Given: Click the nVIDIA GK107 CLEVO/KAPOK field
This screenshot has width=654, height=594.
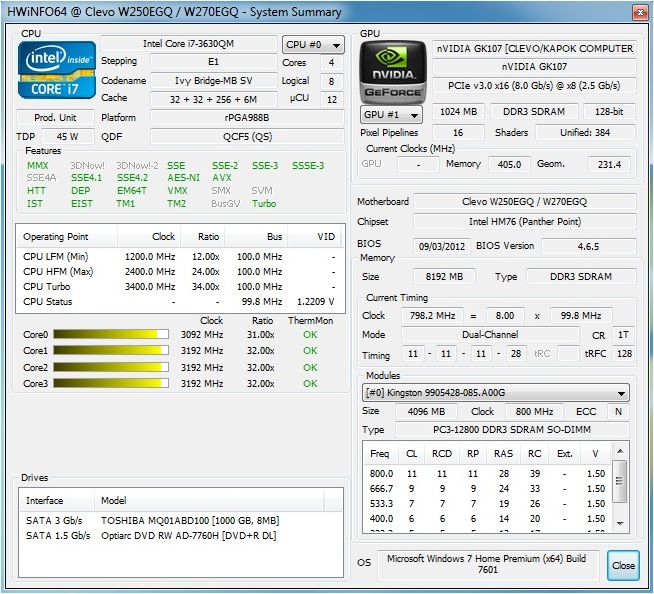Looking at the screenshot, I should pyautogui.click(x=534, y=49).
